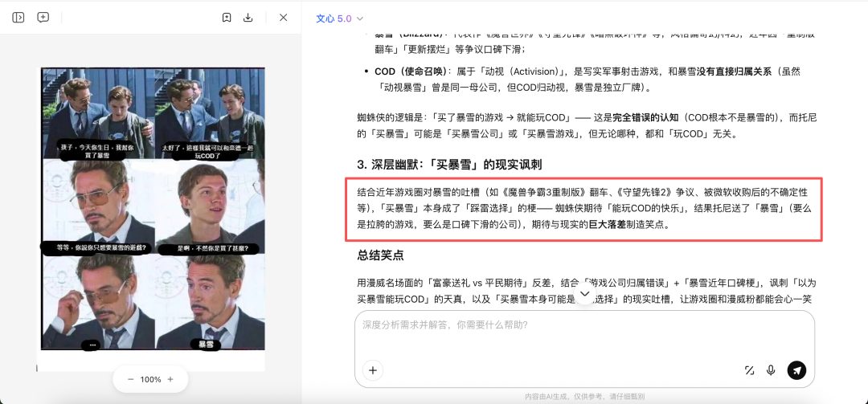This screenshot has width=868, height=404.
Task: Download the meme image
Action: [248, 18]
